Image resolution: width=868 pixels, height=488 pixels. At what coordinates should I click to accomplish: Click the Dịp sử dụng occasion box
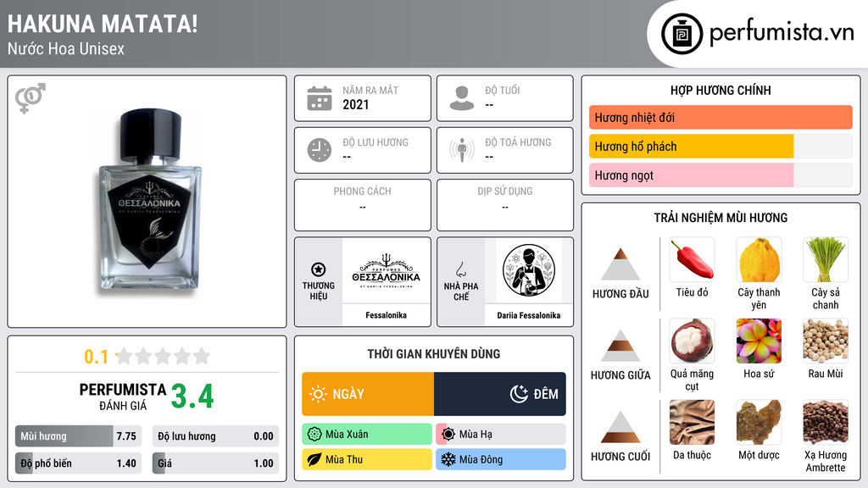pyautogui.click(x=505, y=205)
